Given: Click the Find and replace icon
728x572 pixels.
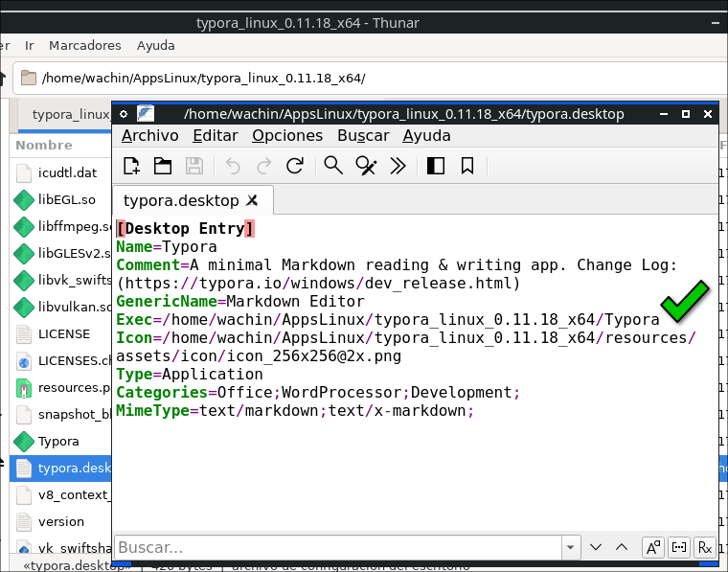Looking at the screenshot, I should (366, 166).
